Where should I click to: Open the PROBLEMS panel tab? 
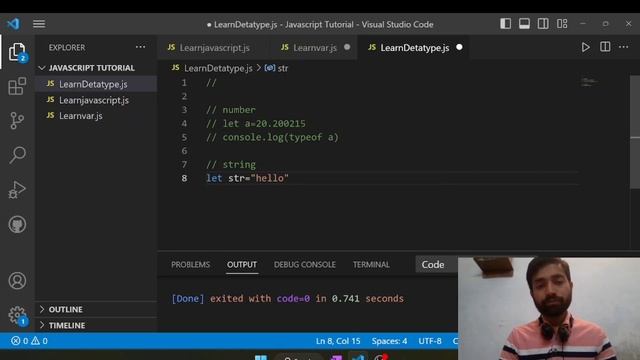191,264
